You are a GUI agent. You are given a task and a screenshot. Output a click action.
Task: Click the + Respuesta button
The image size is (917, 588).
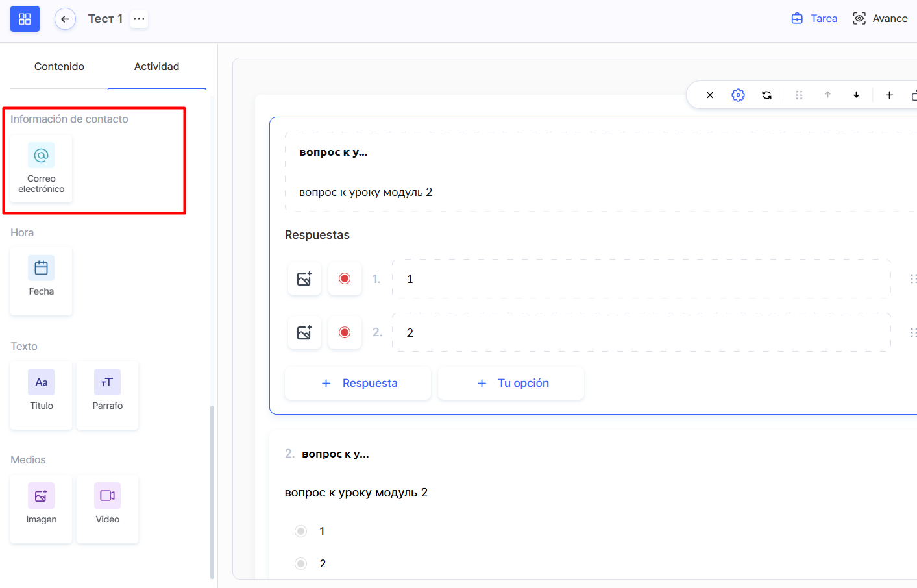(x=358, y=383)
